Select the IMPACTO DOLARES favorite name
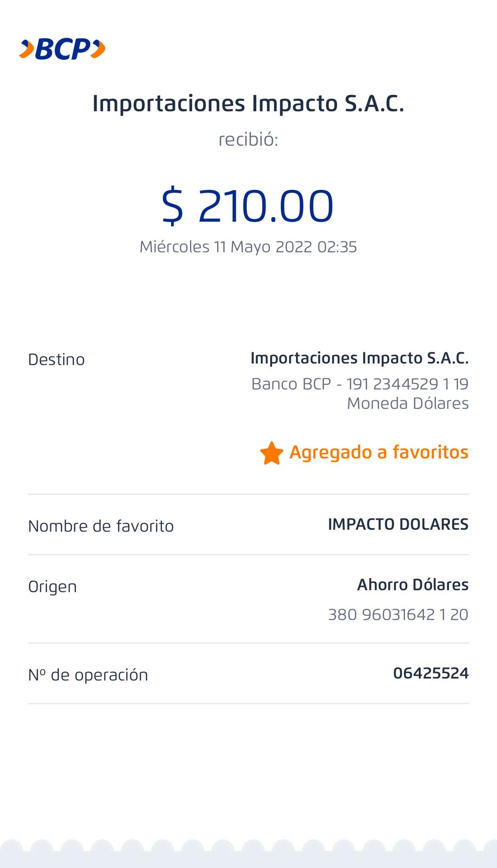 (x=398, y=525)
